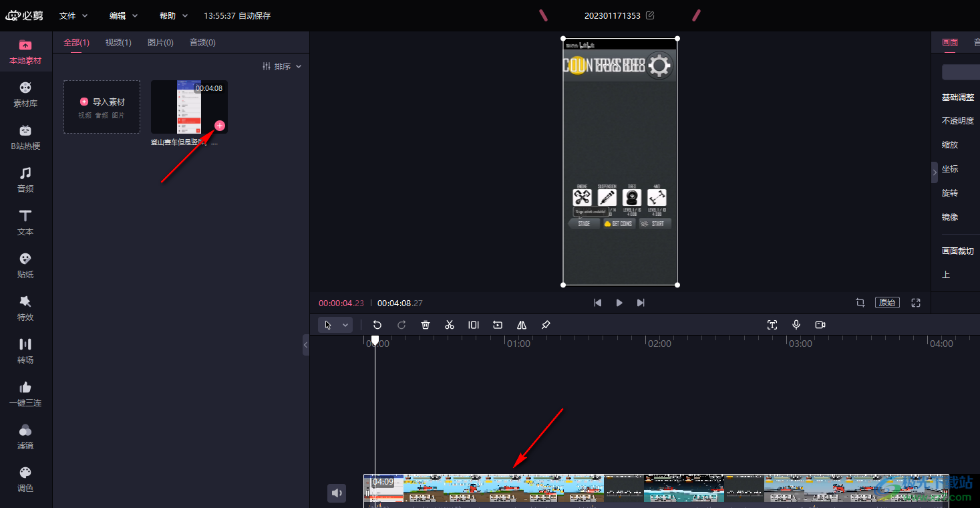Start voice recording with microphone icon
This screenshot has height=508, width=980.
point(796,325)
